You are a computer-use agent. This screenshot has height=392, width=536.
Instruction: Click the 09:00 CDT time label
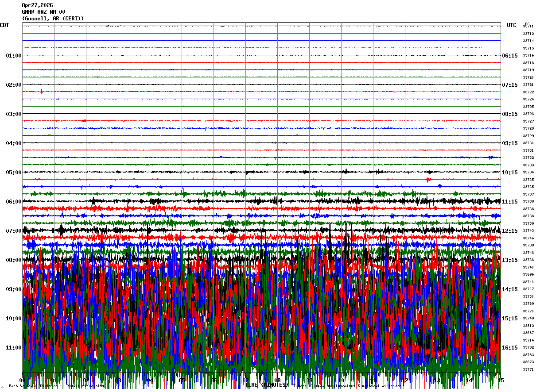14,289
